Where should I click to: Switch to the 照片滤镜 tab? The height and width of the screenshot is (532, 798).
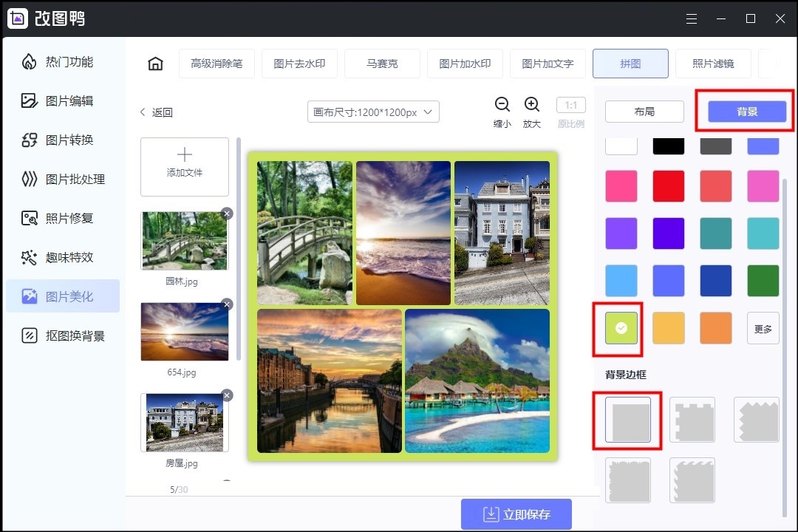(x=714, y=64)
